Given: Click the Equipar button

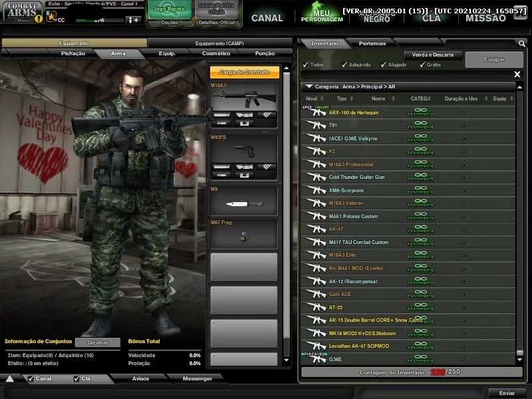Looking at the screenshot, I should point(494,59).
